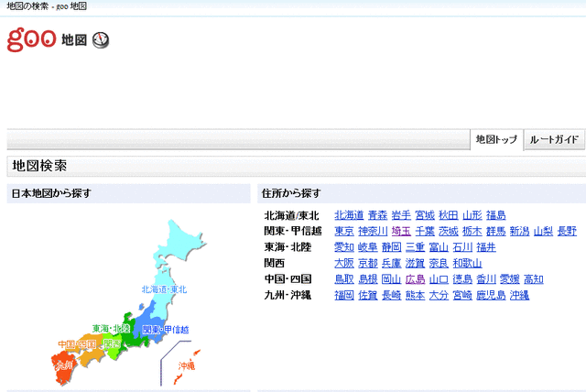
Task: Select 東海・北陸 region on the map
Action: pos(112,329)
